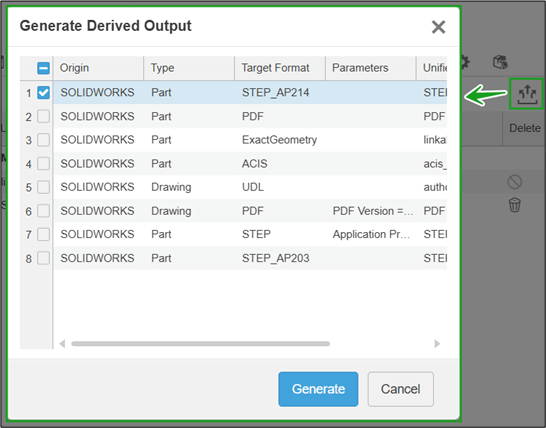The image size is (546, 428).
Task: Click the Drawing type cell in row 5
Action: point(189,187)
